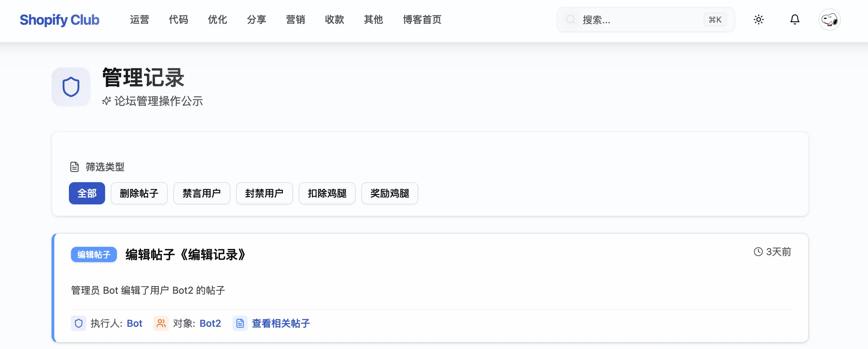Click the Snoopy avatar icon
This screenshot has width=868, height=349.
click(x=830, y=20)
